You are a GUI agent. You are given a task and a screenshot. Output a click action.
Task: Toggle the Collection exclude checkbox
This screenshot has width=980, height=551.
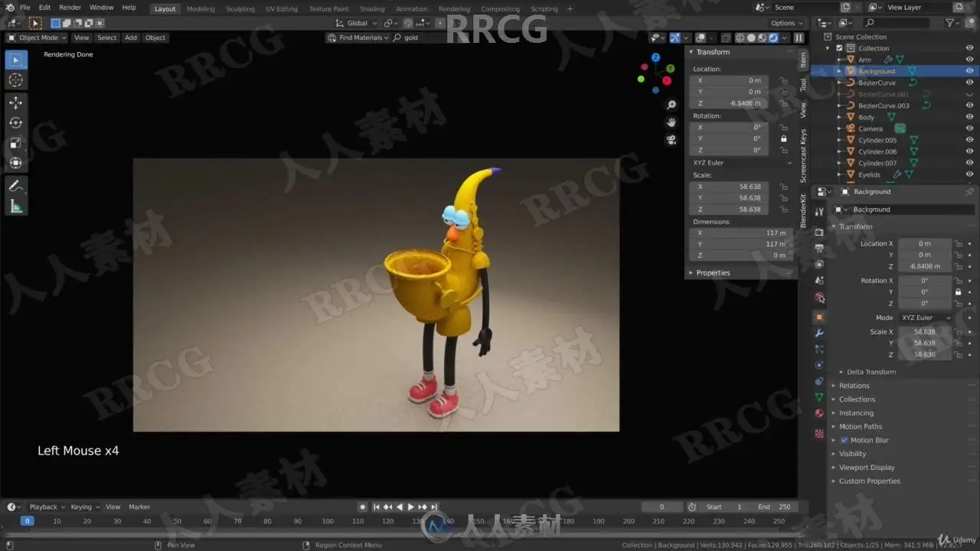[x=839, y=48]
